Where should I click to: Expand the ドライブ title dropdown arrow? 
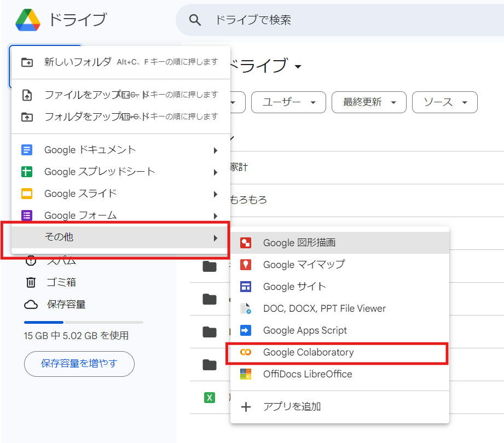(x=298, y=67)
